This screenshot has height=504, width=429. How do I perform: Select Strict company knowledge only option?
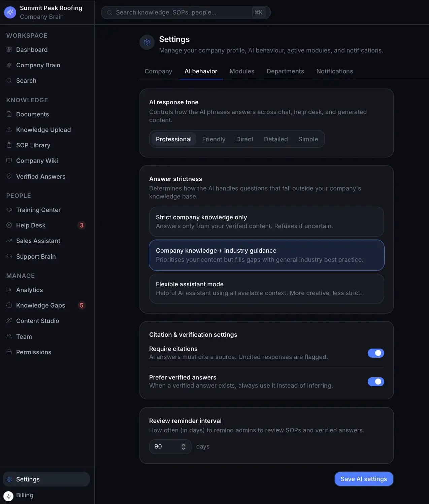click(267, 222)
